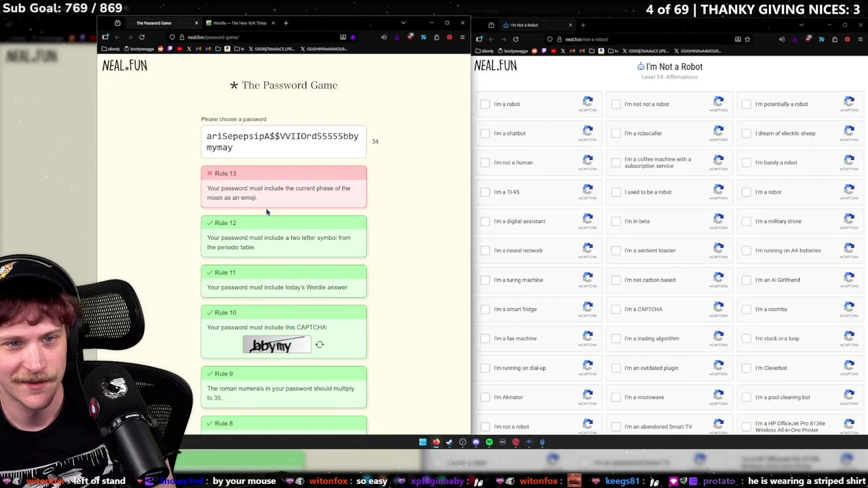Open new tab in Not a Robot window

(x=583, y=25)
